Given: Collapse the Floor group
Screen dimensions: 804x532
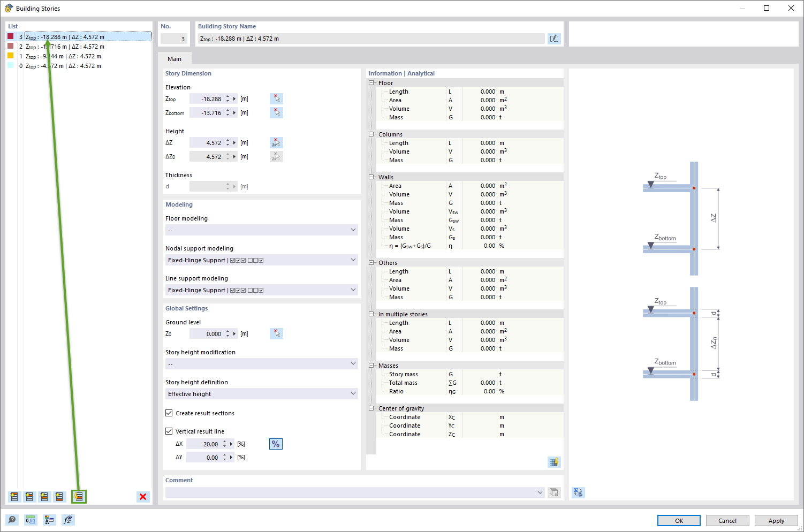Looking at the screenshot, I should point(371,83).
